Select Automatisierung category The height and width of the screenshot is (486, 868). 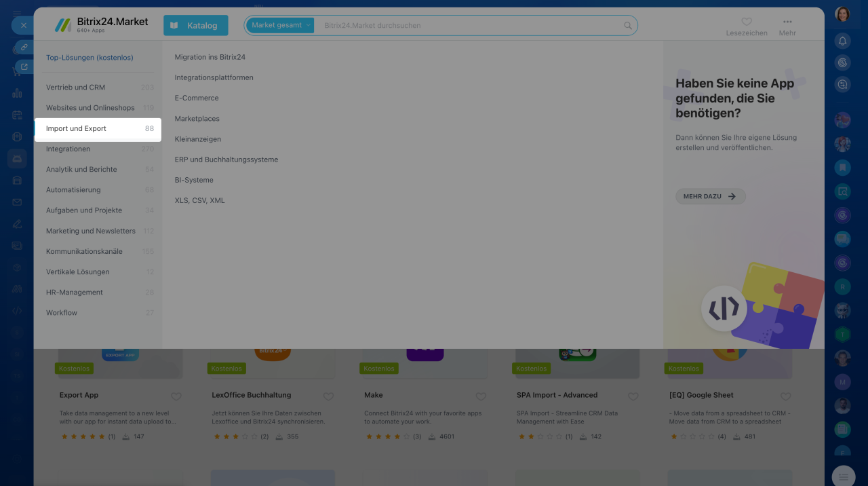pyautogui.click(x=100, y=189)
